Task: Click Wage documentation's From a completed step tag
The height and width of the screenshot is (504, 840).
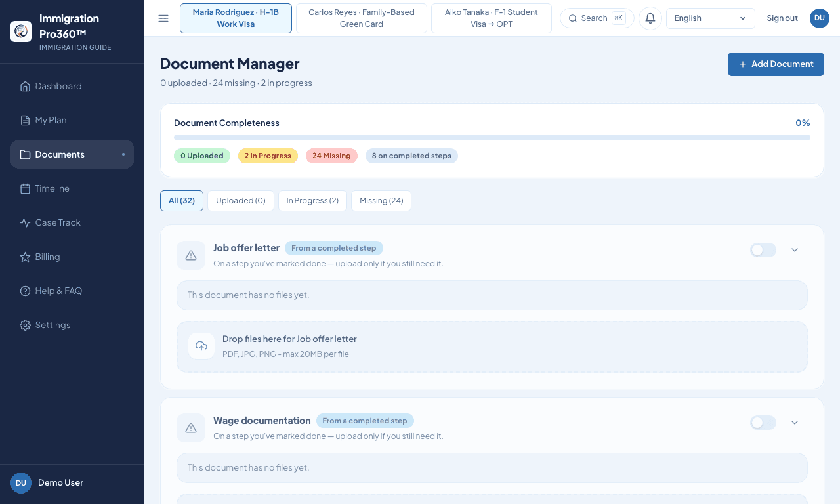Action: pos(365,421)
